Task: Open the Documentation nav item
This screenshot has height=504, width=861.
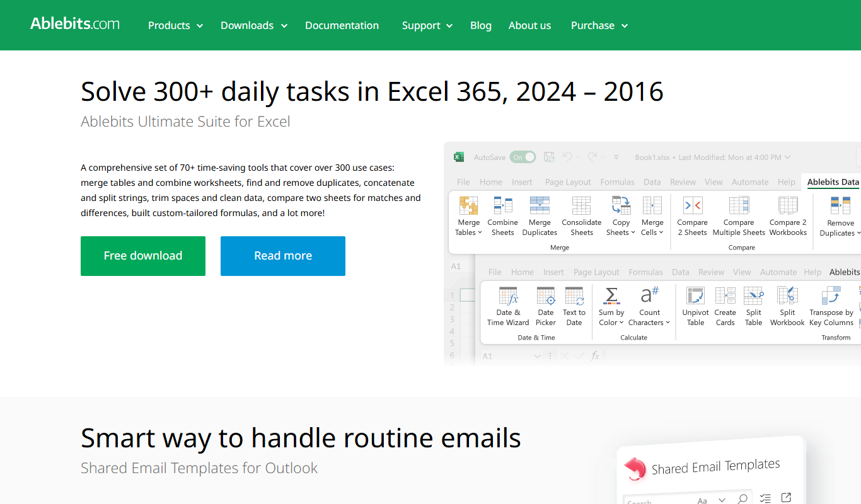Action: coord(342,25)
